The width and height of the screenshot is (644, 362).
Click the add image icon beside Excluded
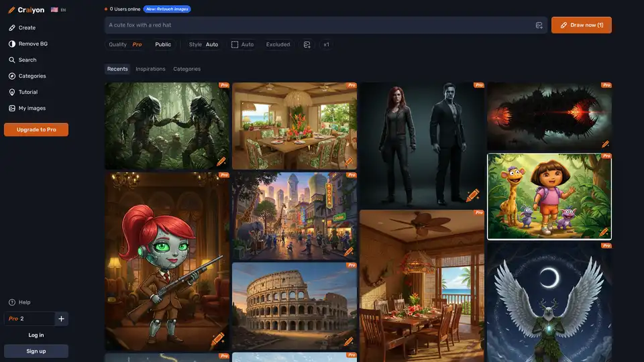pyautogui.click(x=307, y=44)
